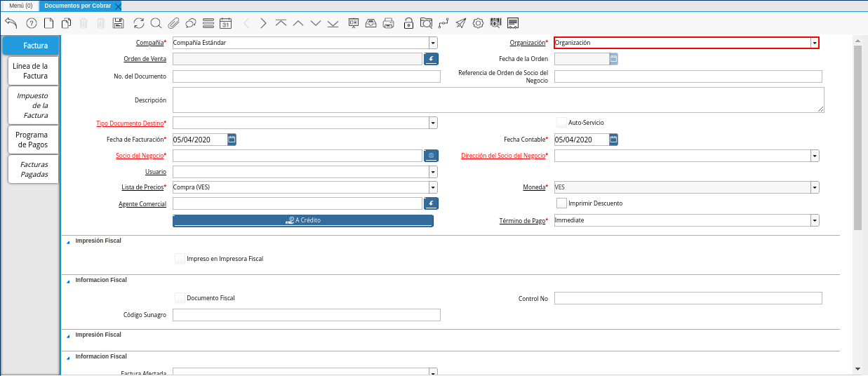Image resolution: width=868 pixels, height=376 pixels.
Task: Open the Help question mark icon
Action: click(x=31, y=23)
